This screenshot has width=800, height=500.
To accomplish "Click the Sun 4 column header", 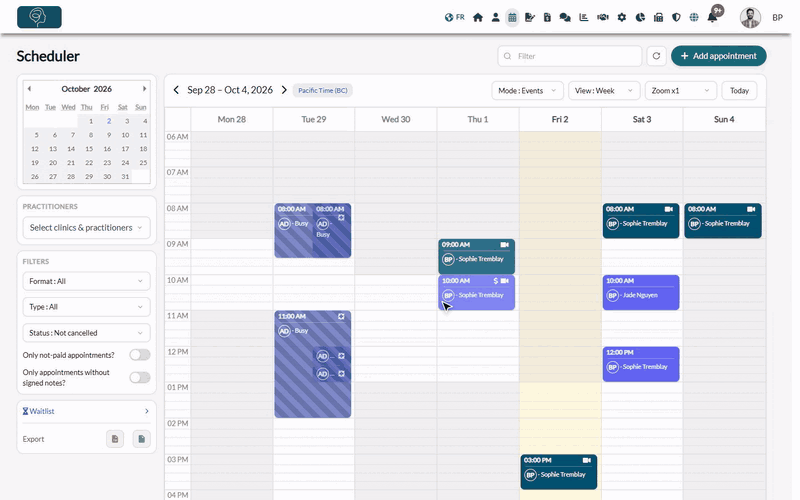I will point(724,119).
